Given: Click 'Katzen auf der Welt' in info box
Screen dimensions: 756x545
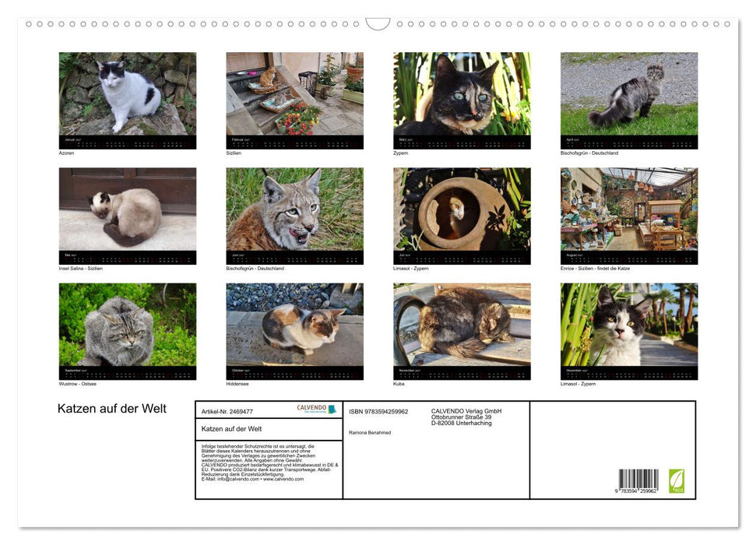Looking at the screenshot, I should click(231, 429).
